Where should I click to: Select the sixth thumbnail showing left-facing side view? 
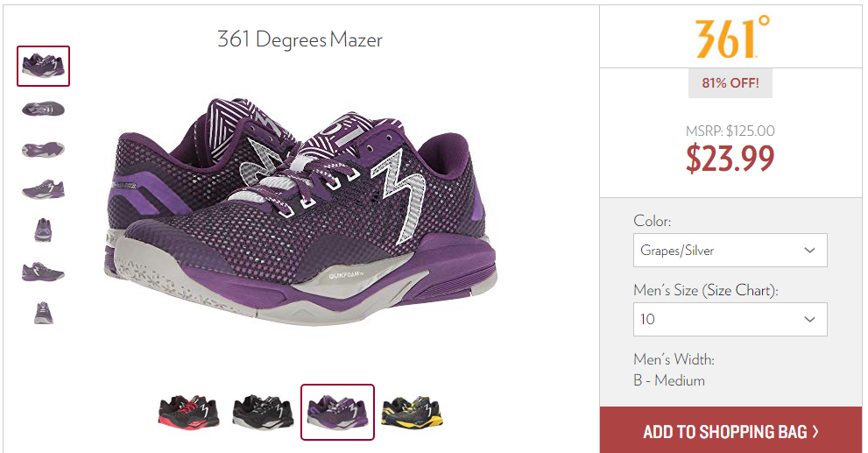coord(43,272)
